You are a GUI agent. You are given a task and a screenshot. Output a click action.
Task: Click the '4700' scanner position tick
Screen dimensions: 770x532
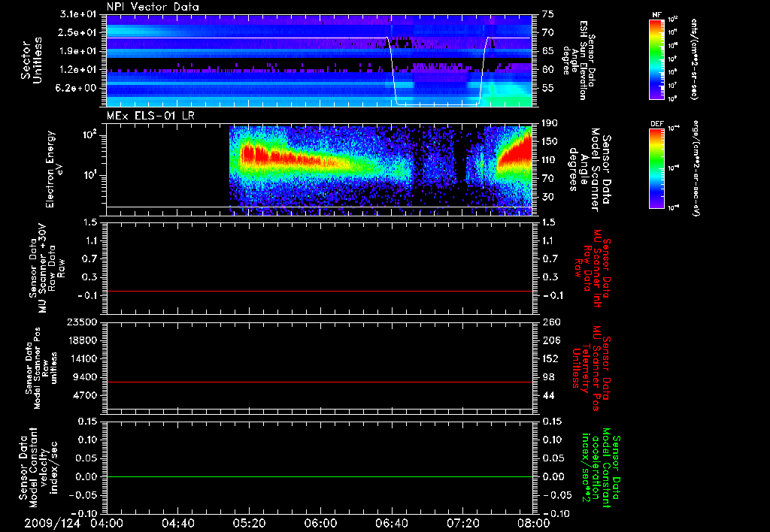point(86,395)
